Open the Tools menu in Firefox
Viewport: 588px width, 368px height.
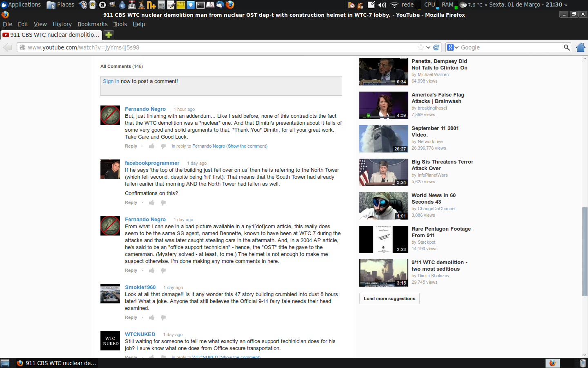(120, 24)
